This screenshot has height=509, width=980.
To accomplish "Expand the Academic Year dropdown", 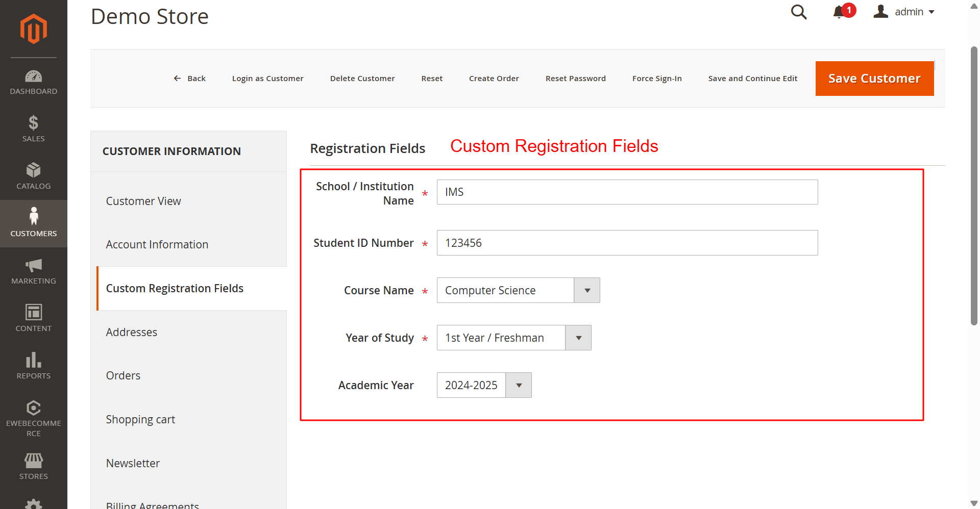I will coord(519,385).
